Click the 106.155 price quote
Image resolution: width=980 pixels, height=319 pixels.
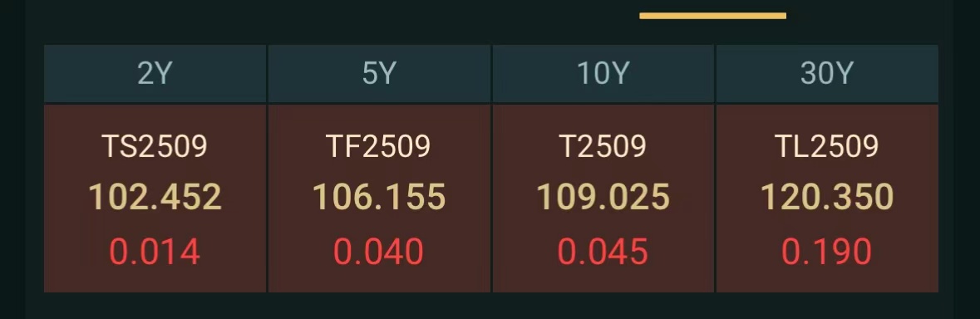tap(379, 197)
